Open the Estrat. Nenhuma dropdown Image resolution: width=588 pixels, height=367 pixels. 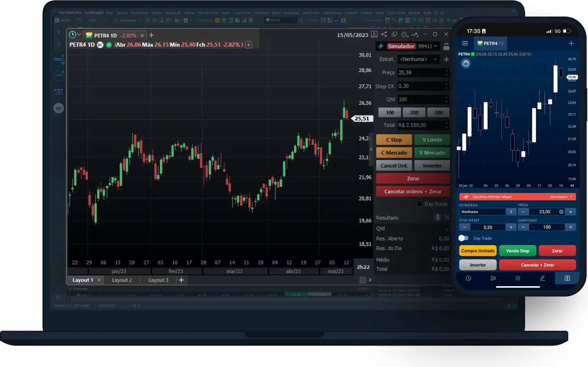tap(419, 59)
